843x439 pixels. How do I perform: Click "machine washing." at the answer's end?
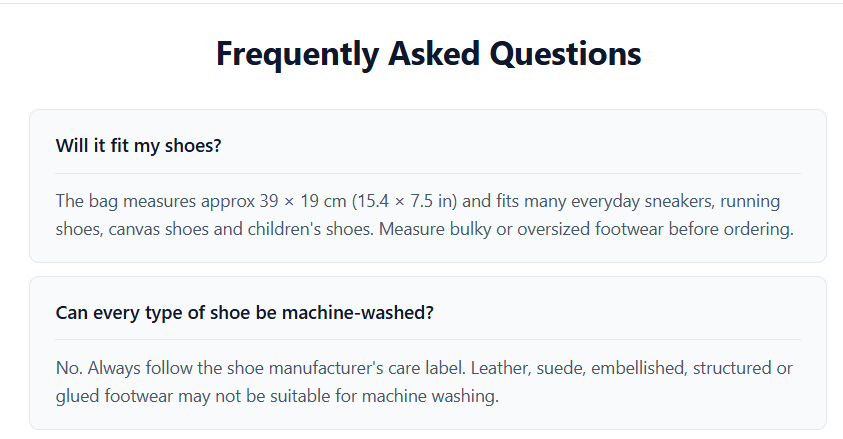pyautogui.click(x=430, y=396)
